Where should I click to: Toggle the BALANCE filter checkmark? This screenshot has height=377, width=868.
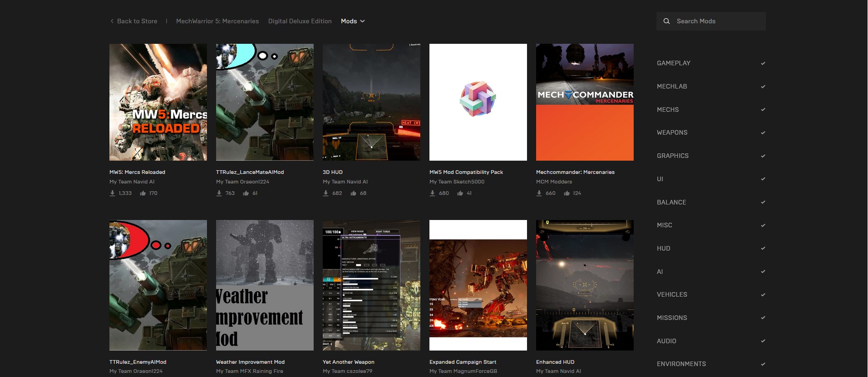[x=763, y=202]
